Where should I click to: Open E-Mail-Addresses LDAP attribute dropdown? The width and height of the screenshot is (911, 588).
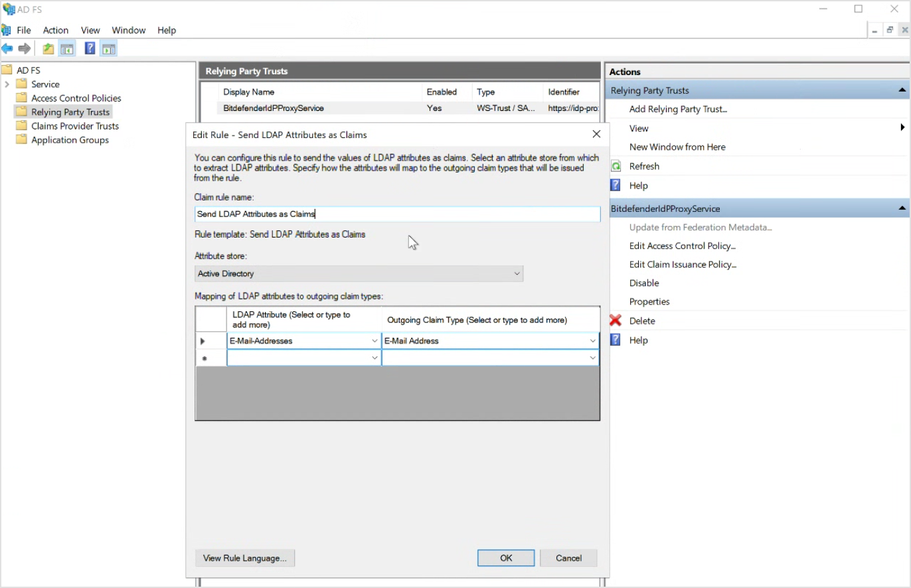coord(374,341)
